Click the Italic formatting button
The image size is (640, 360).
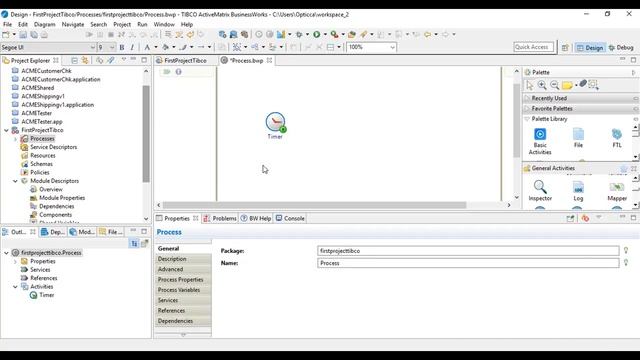point(132,47)
